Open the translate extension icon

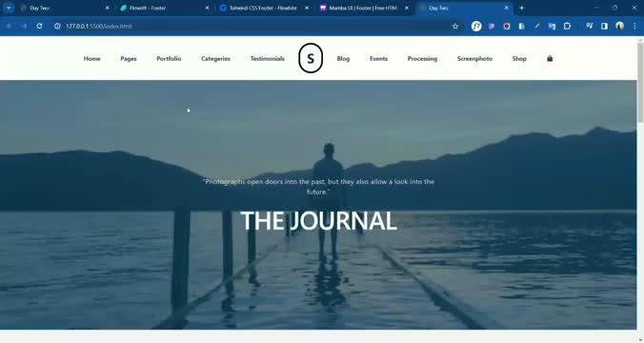coord(552,27)
